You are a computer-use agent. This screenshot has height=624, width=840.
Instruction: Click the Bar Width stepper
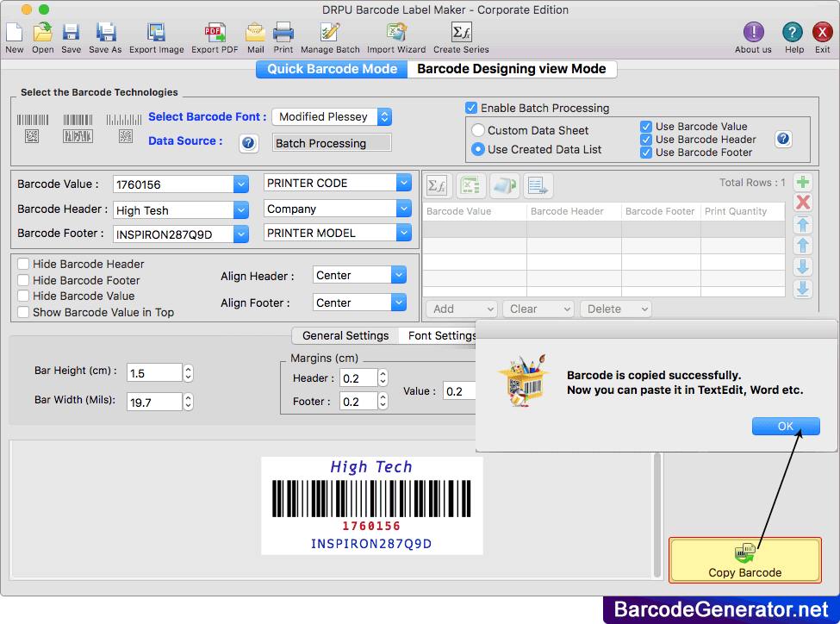(188, 402)
